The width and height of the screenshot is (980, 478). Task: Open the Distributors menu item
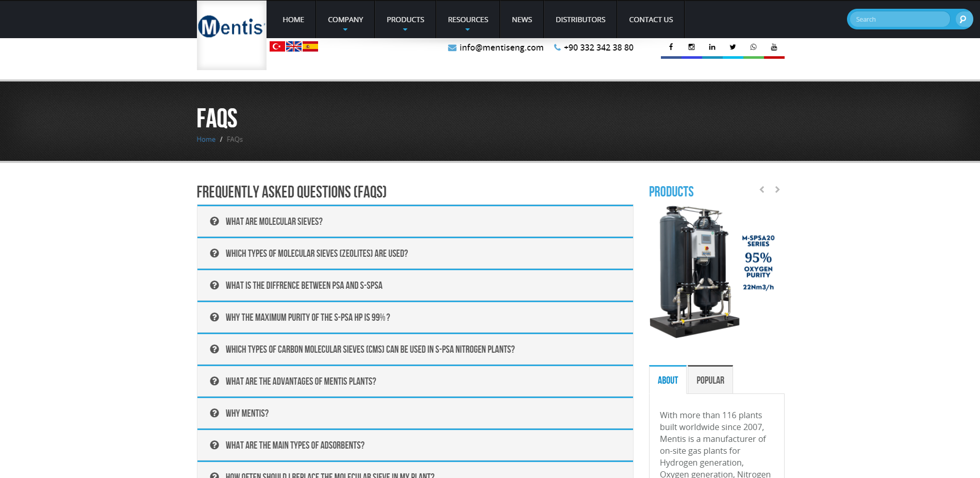(x=580, y=20)
